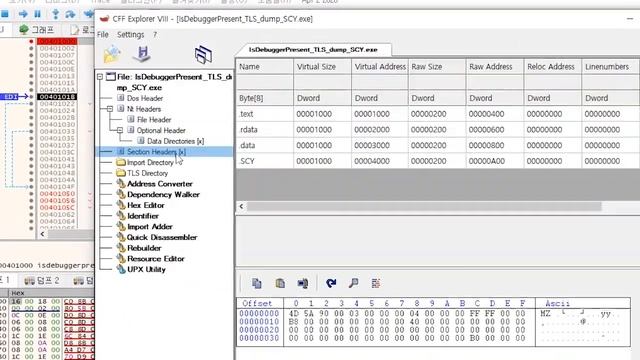
Task: Click the undo arrow icon in hex toolbar
Action: click(331, 283)
